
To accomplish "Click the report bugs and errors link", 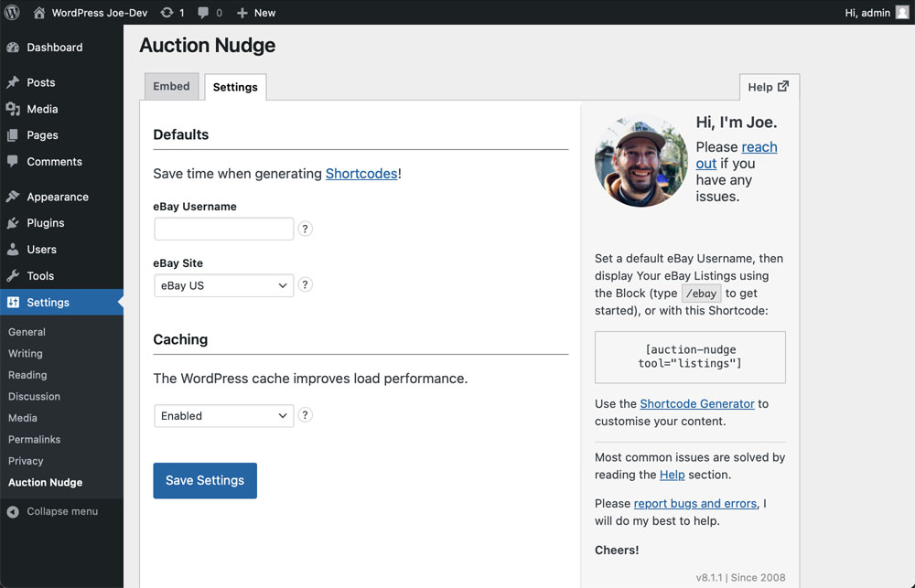I will pyautogui.click(x=695, y=504).
